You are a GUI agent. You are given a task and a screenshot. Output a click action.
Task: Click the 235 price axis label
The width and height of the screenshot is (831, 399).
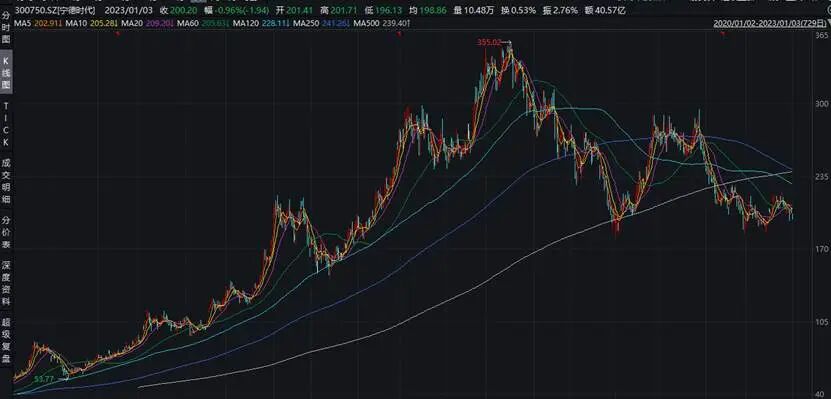[823, 177]
